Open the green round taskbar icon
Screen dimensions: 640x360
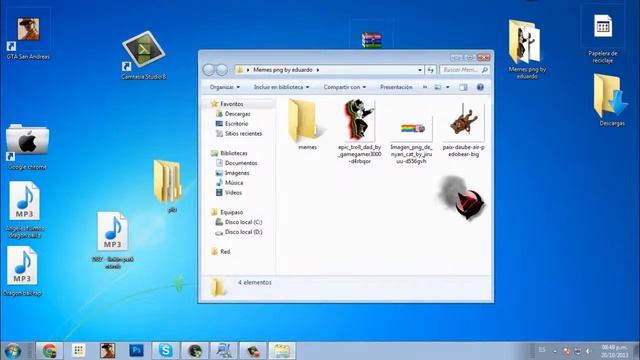[x=195, y=351]
